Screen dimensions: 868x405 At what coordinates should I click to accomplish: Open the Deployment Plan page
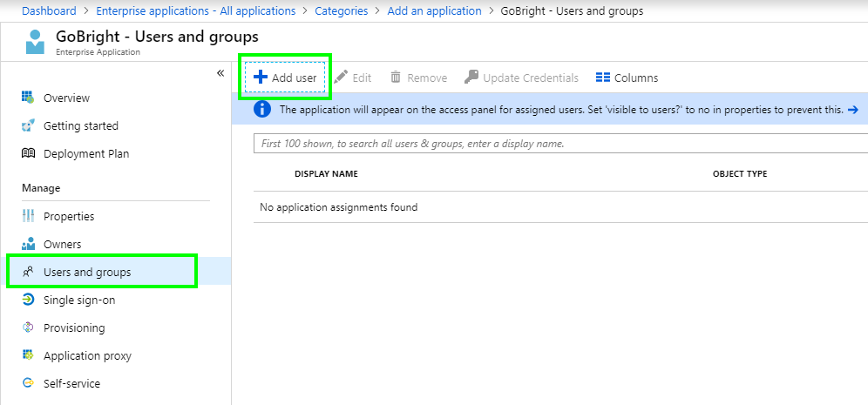[85, 153]
